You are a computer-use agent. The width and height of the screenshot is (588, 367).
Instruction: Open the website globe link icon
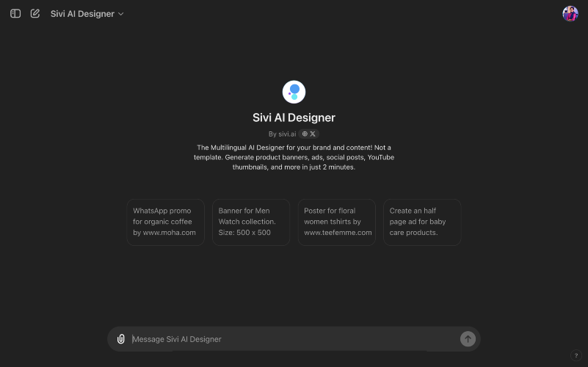tap(305, 134)
